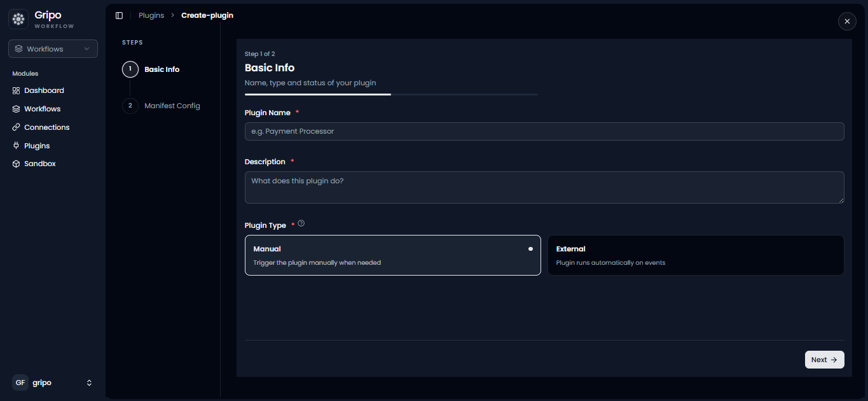Click the GF user avatar
Viewport: 868px width, 401px height.
(x=20, y=383)
